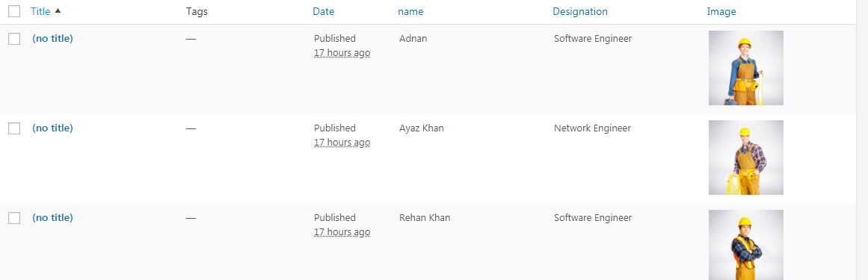The image size is (868, 280).
Task: Open the (no title) post for Adnan
Action: click(x=52, y=38)
